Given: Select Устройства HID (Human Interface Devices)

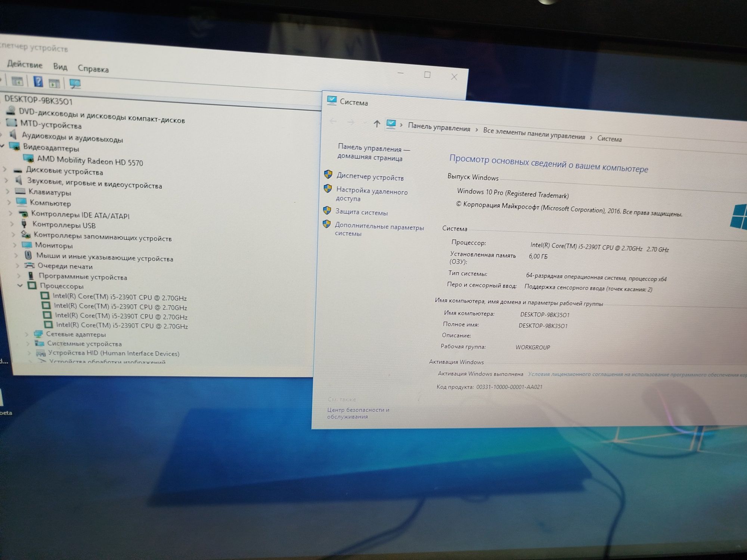Looking at the screenshot, I should tap(114, 353).
